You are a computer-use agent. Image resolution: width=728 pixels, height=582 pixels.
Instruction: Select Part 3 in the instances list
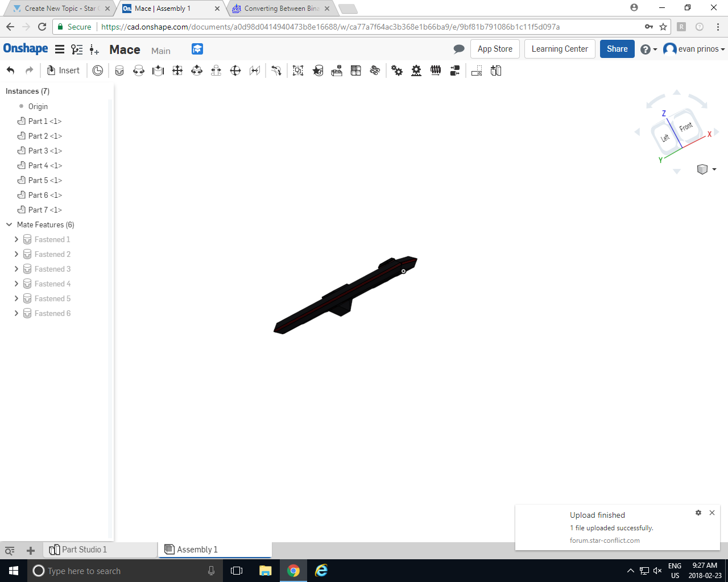(43, 151)
